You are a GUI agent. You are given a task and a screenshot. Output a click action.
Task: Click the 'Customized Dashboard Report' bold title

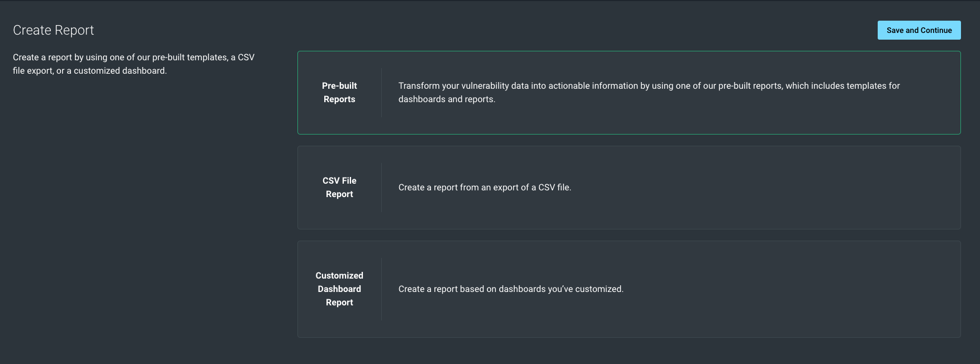339,289
